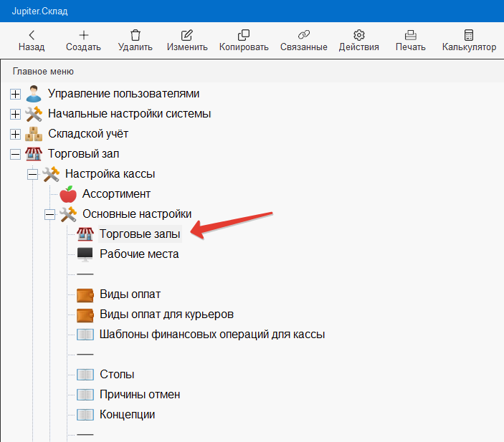Expand the Управление пользователями node

[x=15, y=94]
